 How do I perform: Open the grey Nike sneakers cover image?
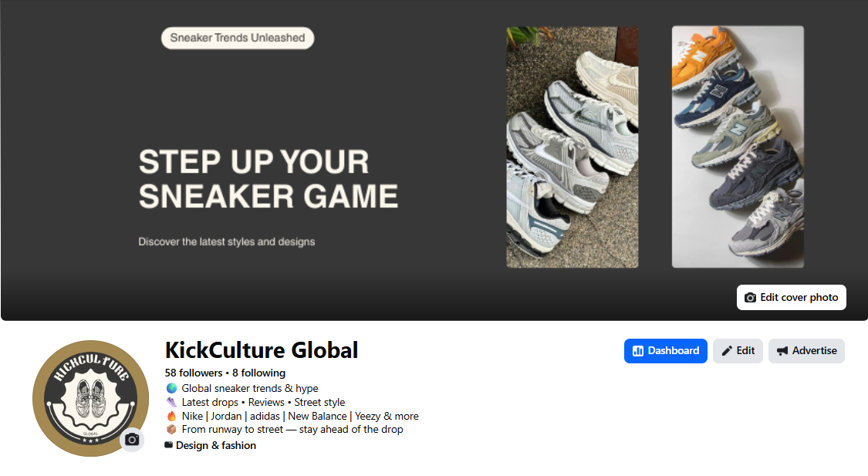coord(572,147)
